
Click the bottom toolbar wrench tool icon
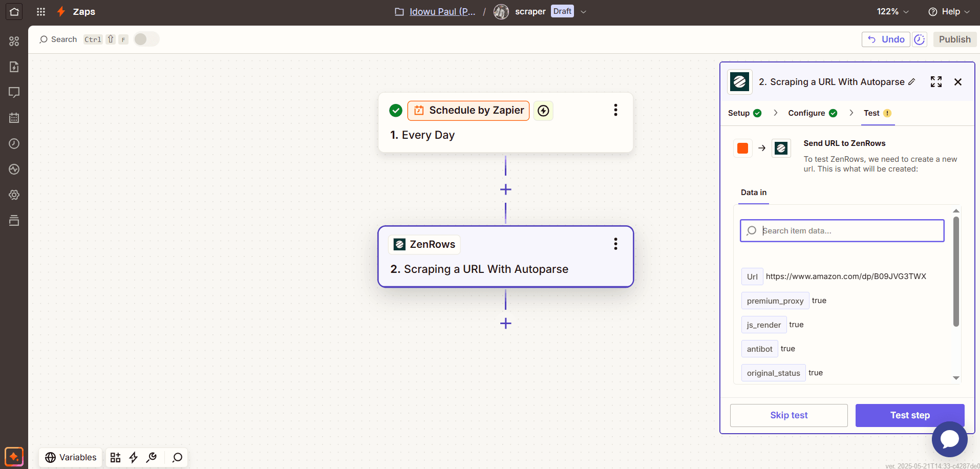[x=152, y=457]
